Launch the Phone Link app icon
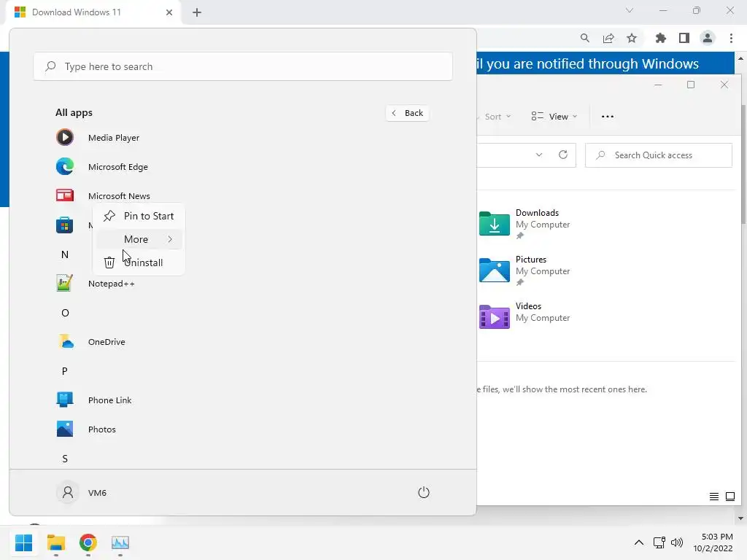The width and height of the screenshot is (747, 560). [x=65, y=400]
